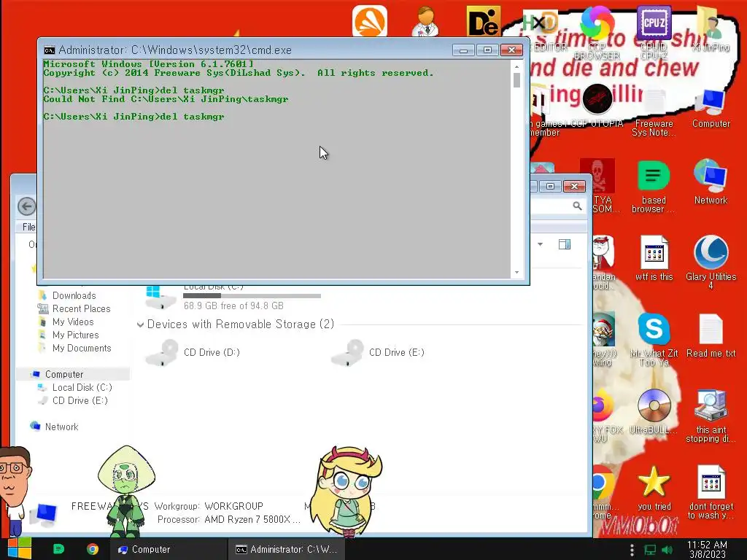This screenshot has width=747, height=560.
Task: Open the Skype Mr What Zit icon
Action: pyautogui.click(x=654, y=339)
